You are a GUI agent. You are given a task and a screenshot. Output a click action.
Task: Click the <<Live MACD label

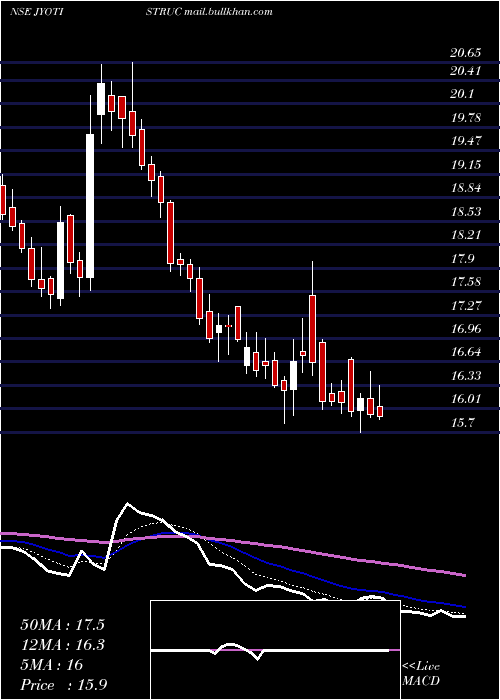[421, 674]
